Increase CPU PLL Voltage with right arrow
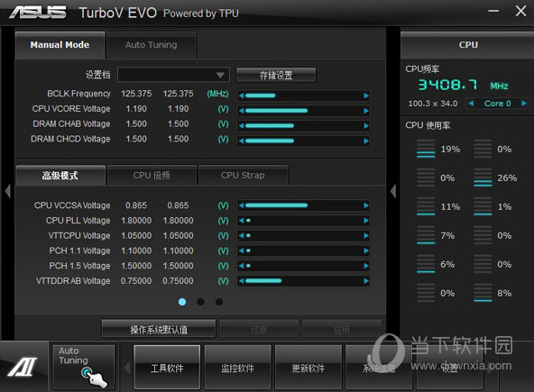Screen dimensions: 534x392 tap(366, 221)
